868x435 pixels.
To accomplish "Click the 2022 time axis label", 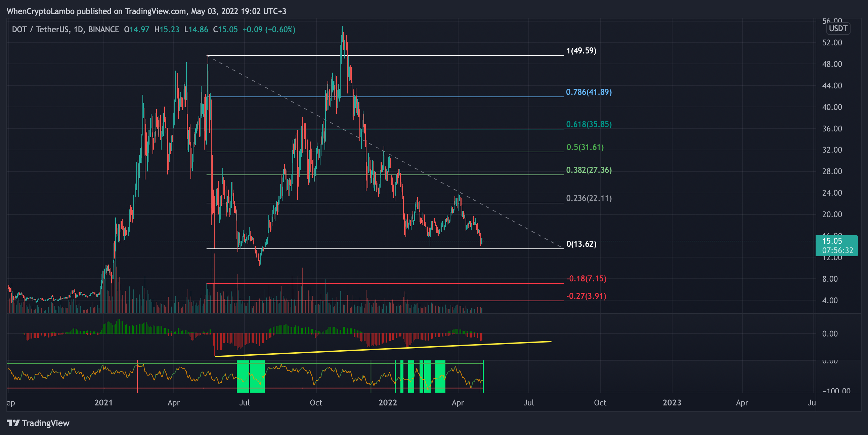I will tap(388, 403).
